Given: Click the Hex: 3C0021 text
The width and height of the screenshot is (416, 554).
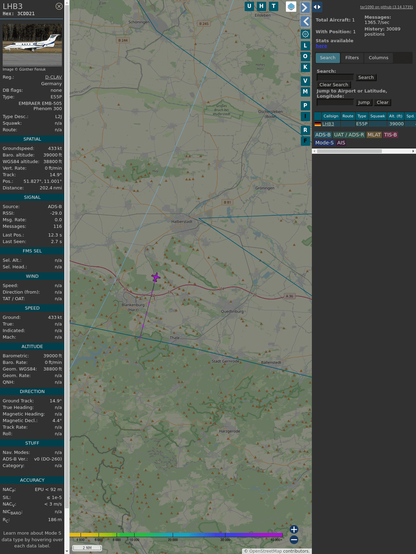Looking at the screenshot, I should pyautogui.click(x=19, y=14).
